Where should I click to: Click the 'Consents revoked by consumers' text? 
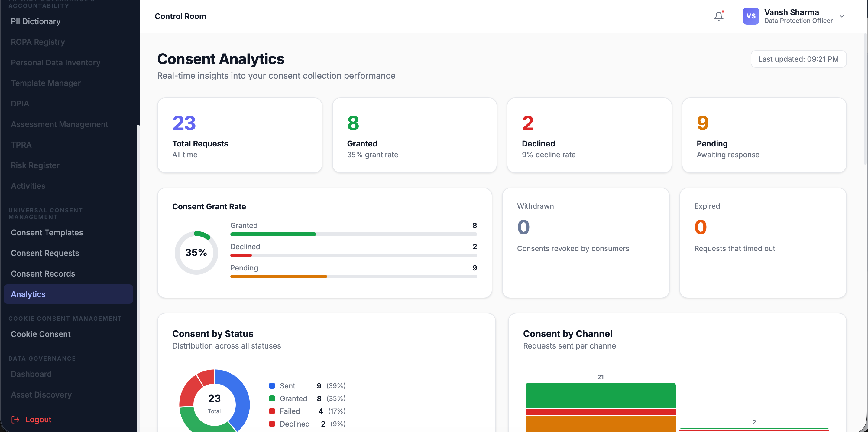(x=573, y=249)
